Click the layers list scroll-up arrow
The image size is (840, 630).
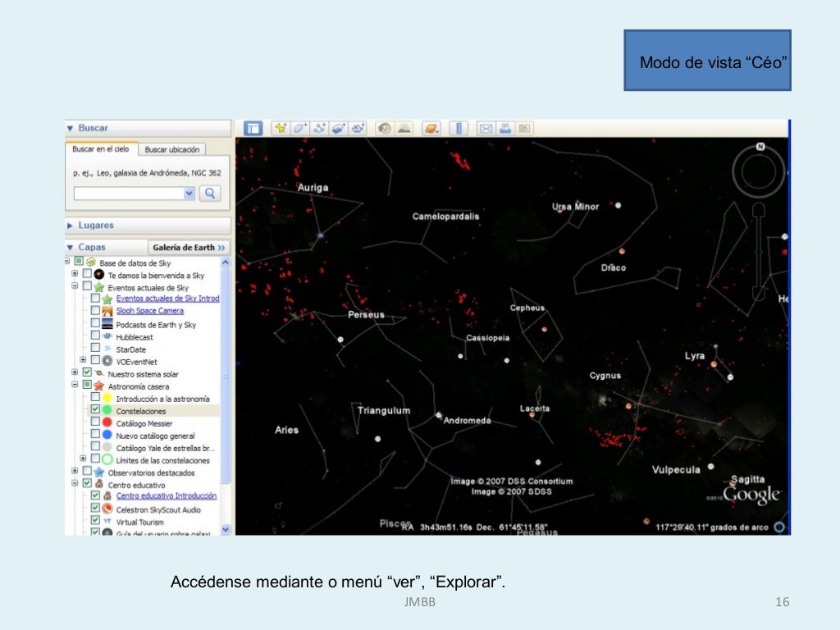(x=225, y=262)
